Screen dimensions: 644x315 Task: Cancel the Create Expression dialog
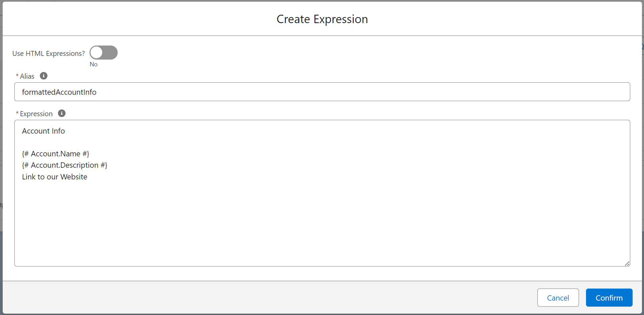[x=558, y=298]
